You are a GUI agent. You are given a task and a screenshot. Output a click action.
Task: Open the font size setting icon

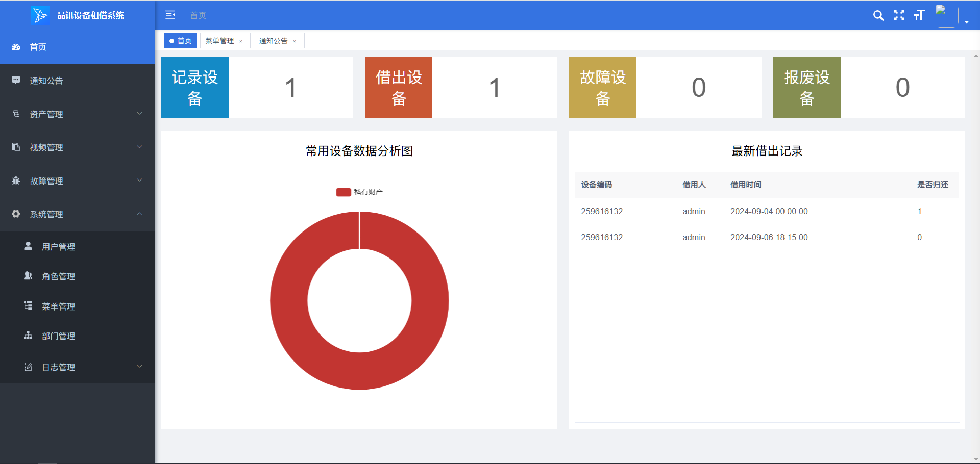coord(919,15)
